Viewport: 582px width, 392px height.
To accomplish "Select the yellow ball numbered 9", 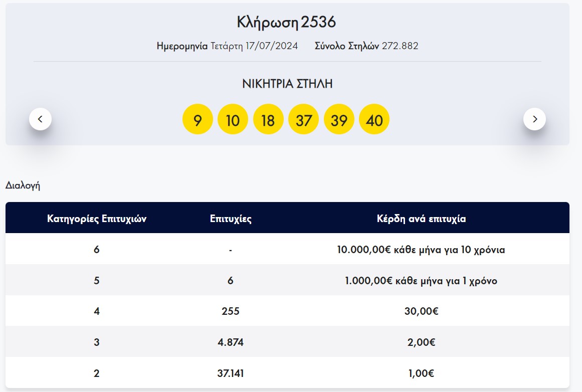I will click(x=198, y=120).
